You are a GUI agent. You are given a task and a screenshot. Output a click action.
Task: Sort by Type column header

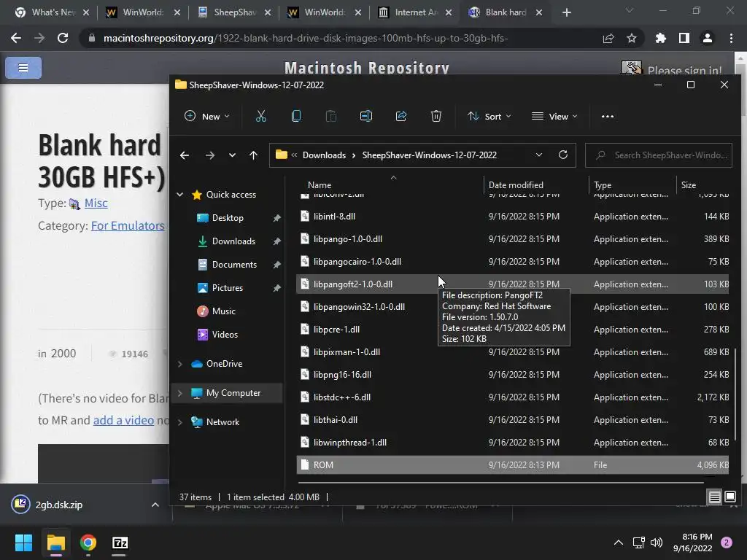point(602,184)
